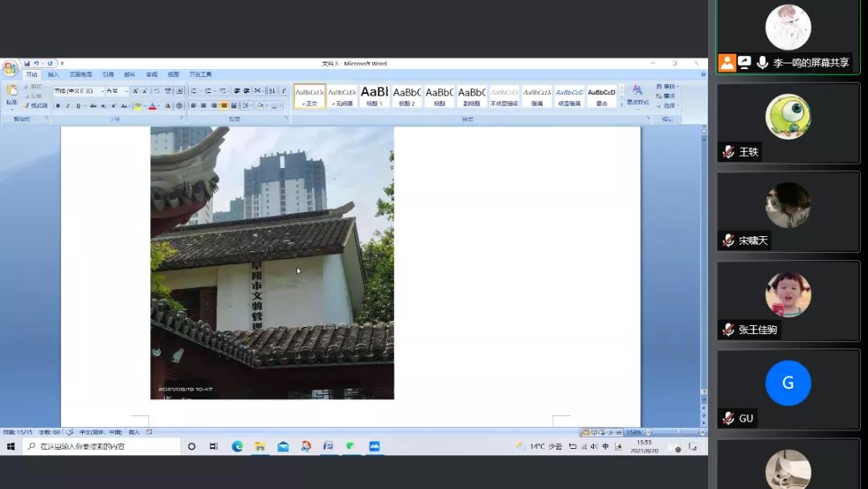Open Microsoft Edge from the taskbar
868x489 pixels.
(x=237, y=446)
